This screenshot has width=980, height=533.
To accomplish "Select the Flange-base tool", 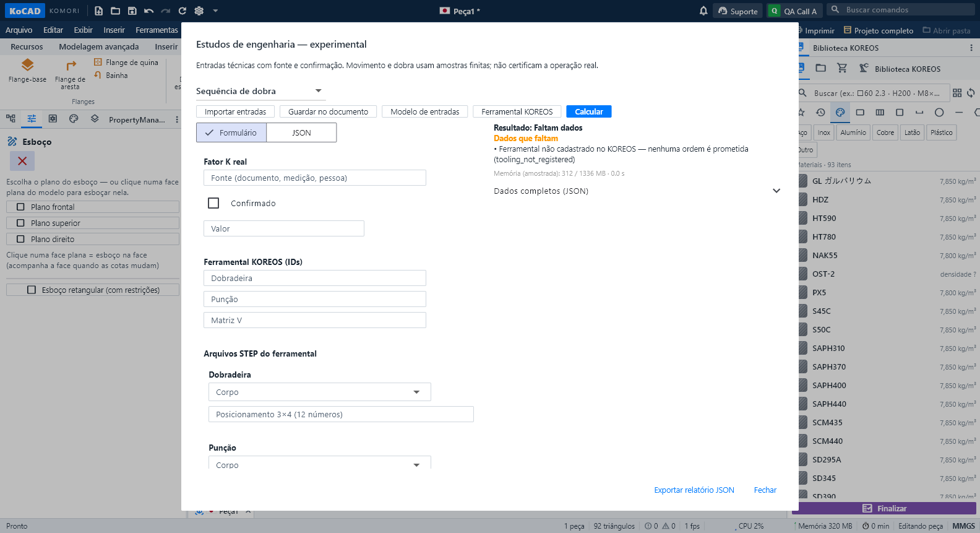I will 27,71.
